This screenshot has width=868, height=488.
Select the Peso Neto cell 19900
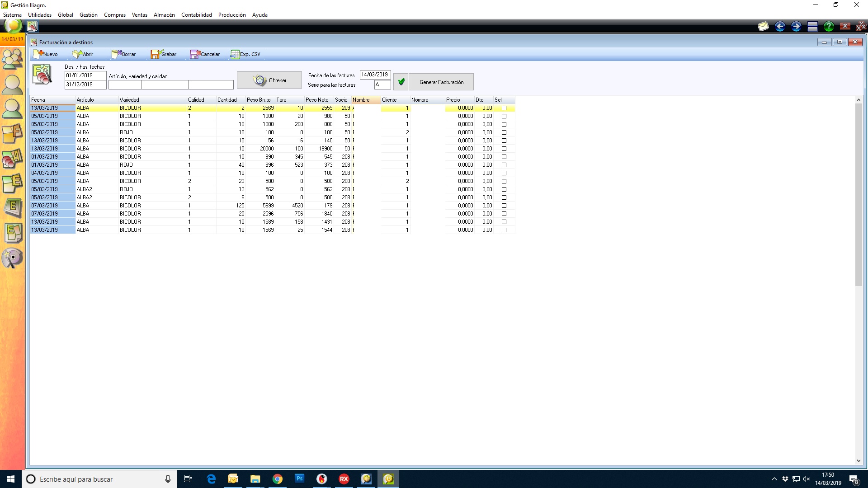[319, 149]
